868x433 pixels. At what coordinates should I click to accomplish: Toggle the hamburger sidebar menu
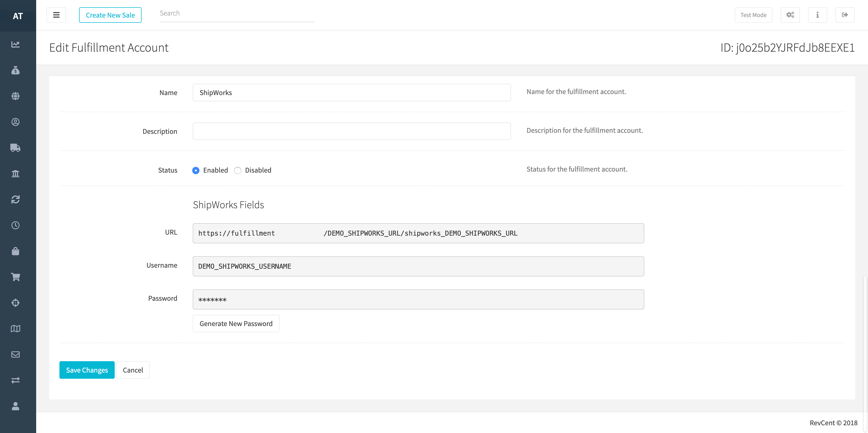[x=56, y=15]
